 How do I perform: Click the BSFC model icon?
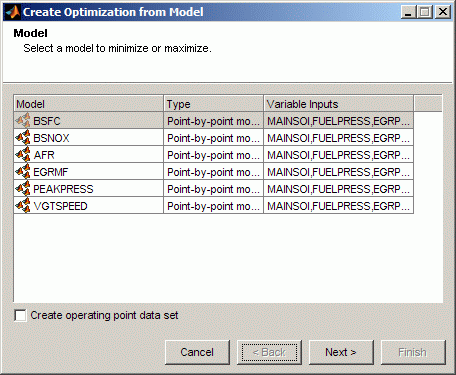pos(23,121)
